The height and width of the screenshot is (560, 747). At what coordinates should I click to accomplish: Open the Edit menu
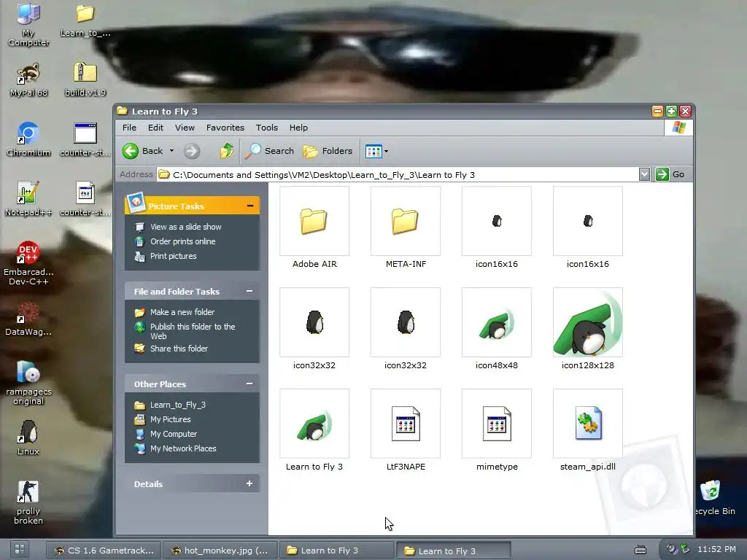pos(155,128)
